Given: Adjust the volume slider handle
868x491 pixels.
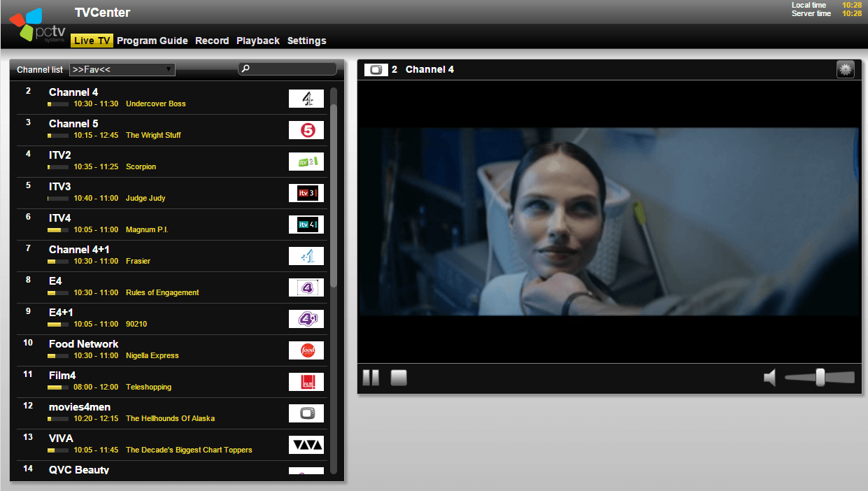Looking at the screenshot, I should point(820,378).
